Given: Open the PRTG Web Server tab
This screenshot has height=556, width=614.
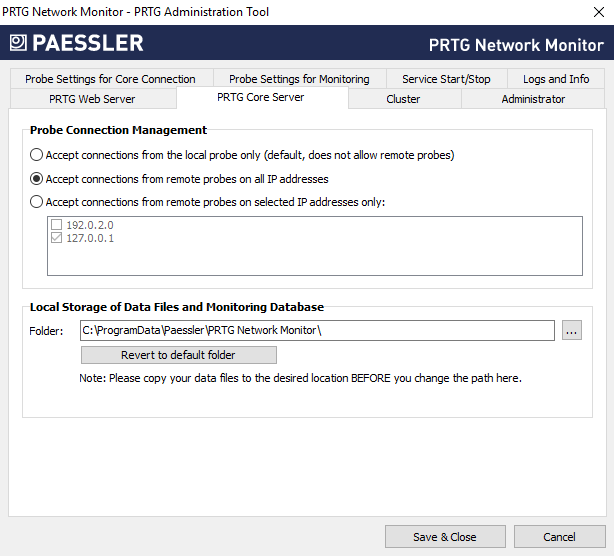Looking at the screenshot, I should click(x=92, y=99).
